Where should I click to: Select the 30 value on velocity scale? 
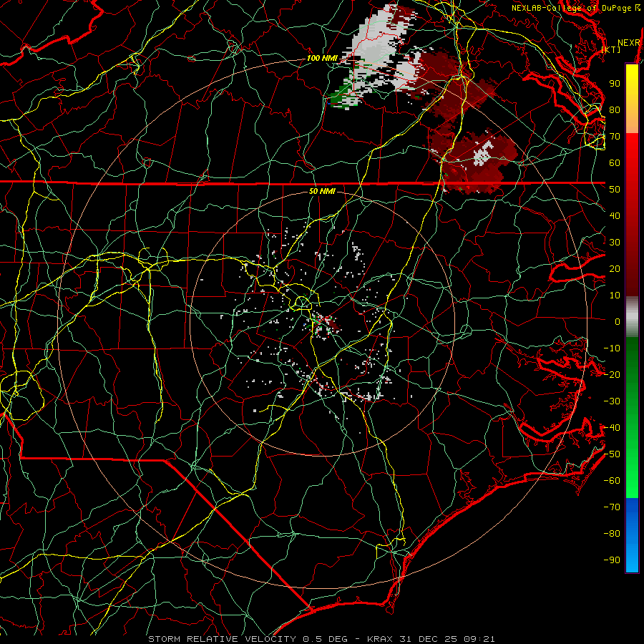pos(615,243)
